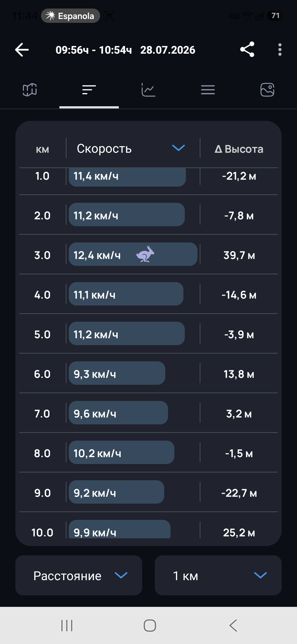Open the chart graph tab

[148, 90]
